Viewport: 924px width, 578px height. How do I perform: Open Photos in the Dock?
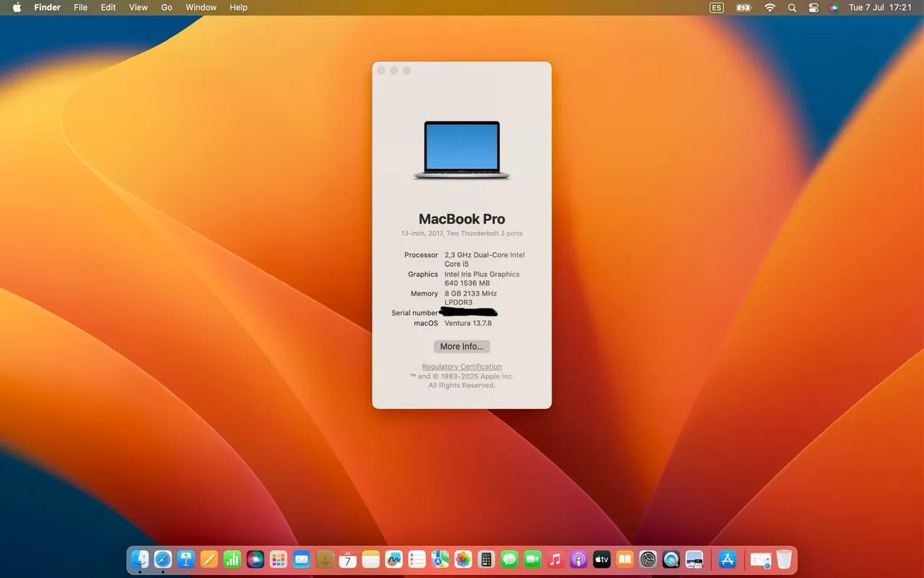[x=463, y=559]
